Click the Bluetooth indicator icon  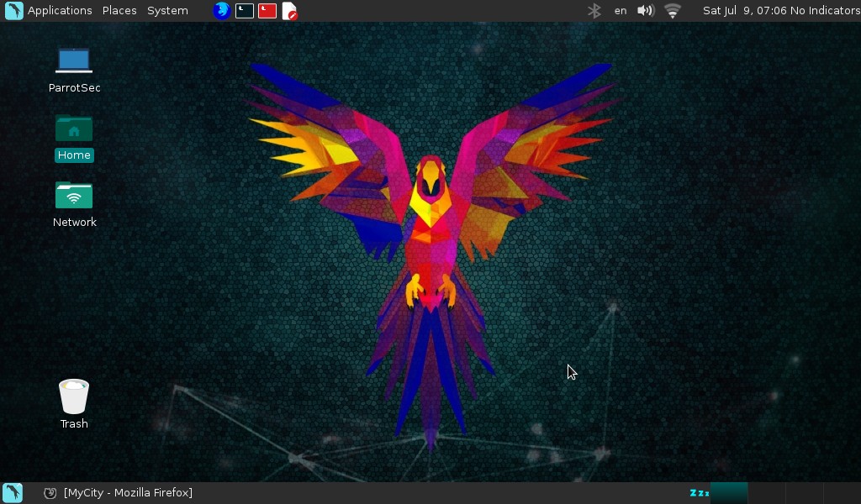point(594,10)
